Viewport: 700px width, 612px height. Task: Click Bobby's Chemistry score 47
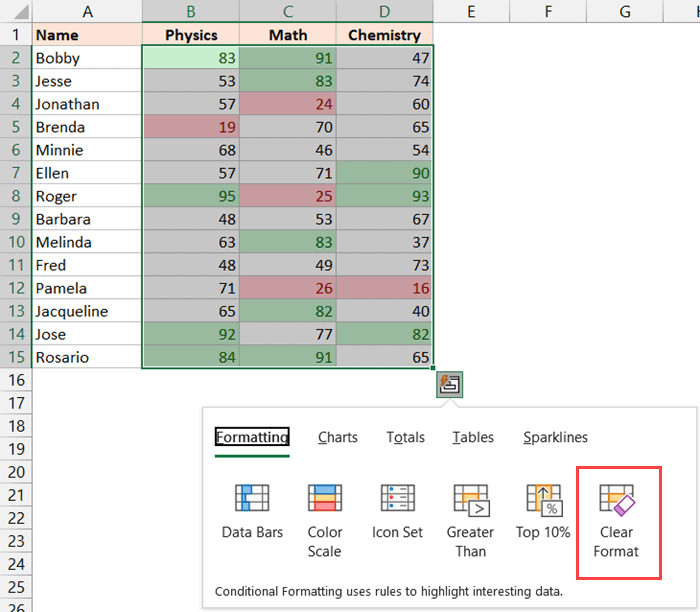385,58
